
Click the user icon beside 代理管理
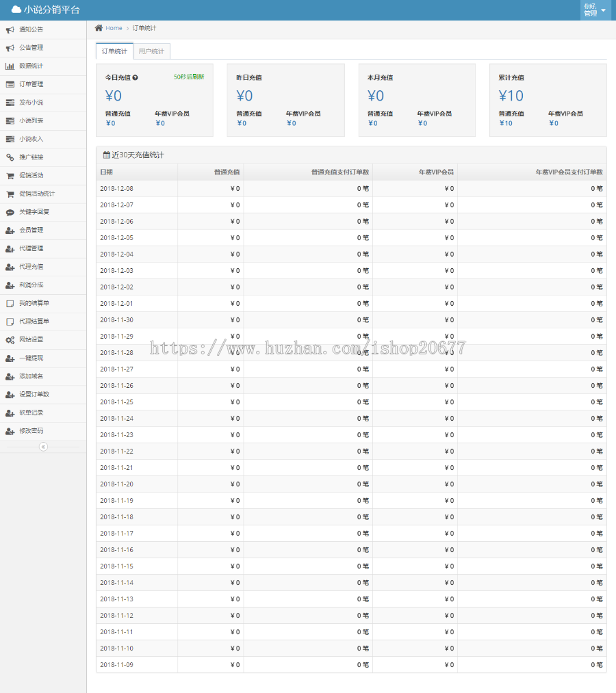pos(10,249)
